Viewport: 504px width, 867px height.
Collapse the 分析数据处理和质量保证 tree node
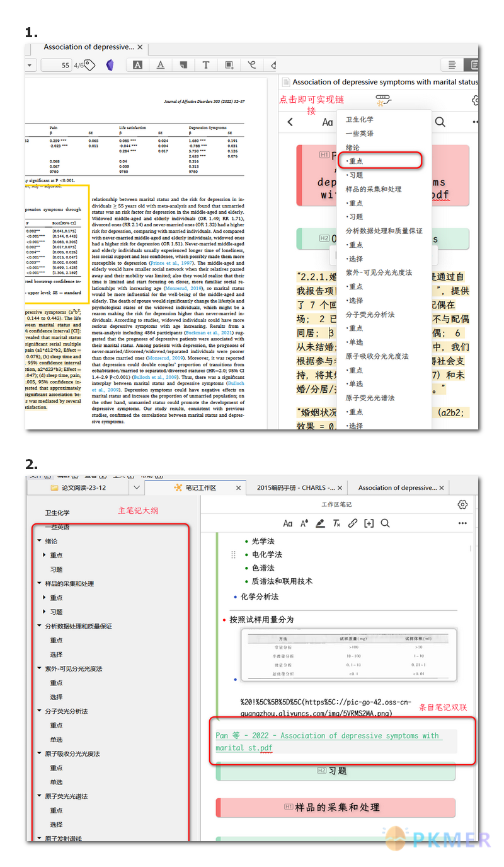[39, 626]
